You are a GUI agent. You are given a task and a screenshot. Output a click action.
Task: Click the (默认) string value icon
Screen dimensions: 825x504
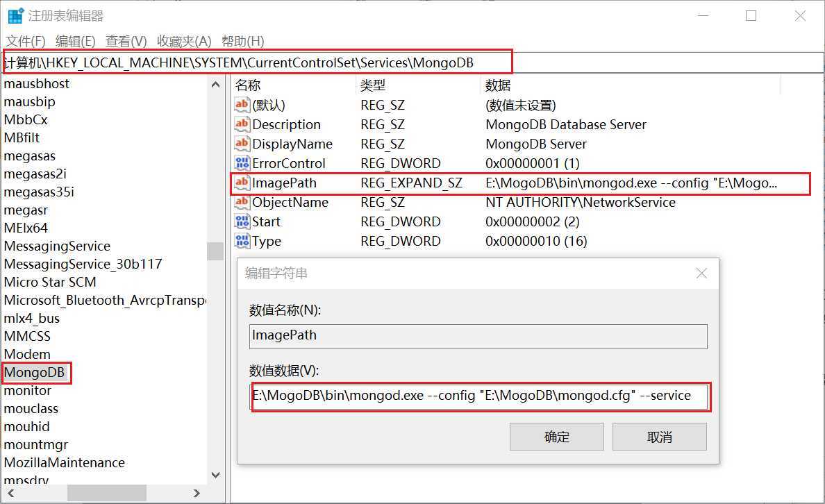242,105
